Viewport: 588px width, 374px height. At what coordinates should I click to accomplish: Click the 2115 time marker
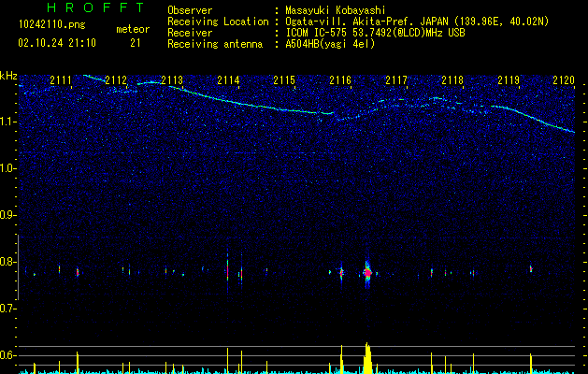coord(284,80)
